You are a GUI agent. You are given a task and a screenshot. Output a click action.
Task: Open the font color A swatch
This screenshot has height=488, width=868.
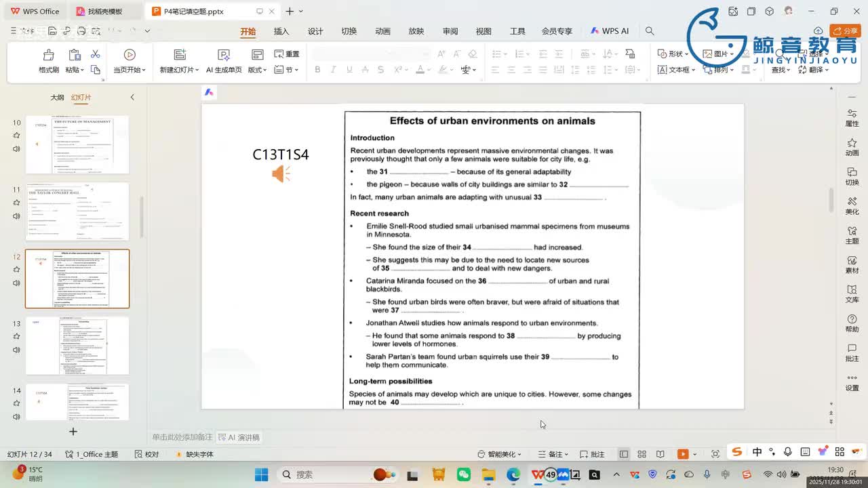pyautogui.click(x=420, y=70)
